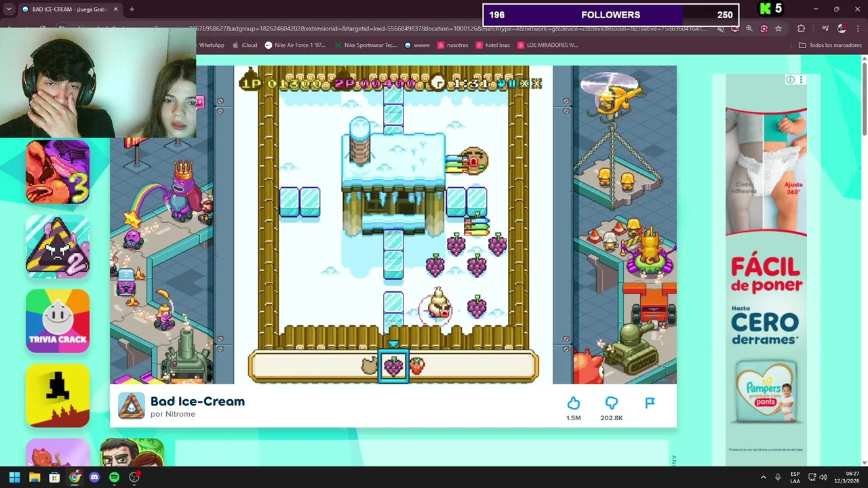Viewport: 868px width, 488px height.
Task: Open the hotel bsas bookmark
Action: tap(493, 45)
